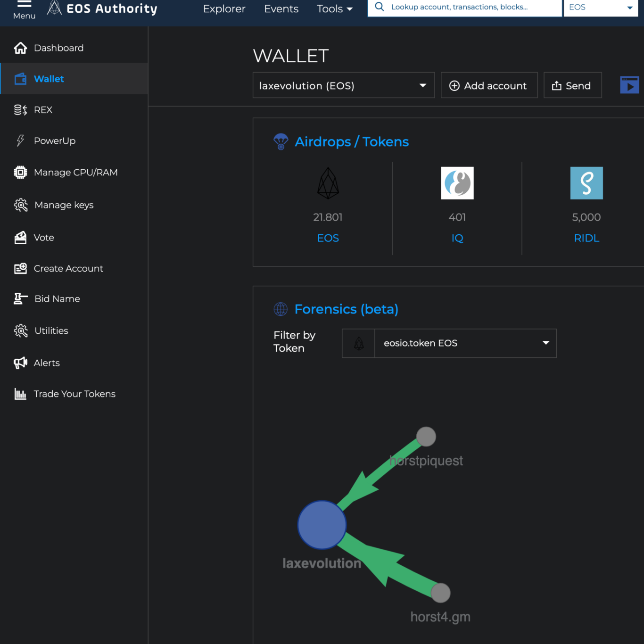Open the Explorer page
The height and width of the screenshot is (644, 644).
coord(224,9)
